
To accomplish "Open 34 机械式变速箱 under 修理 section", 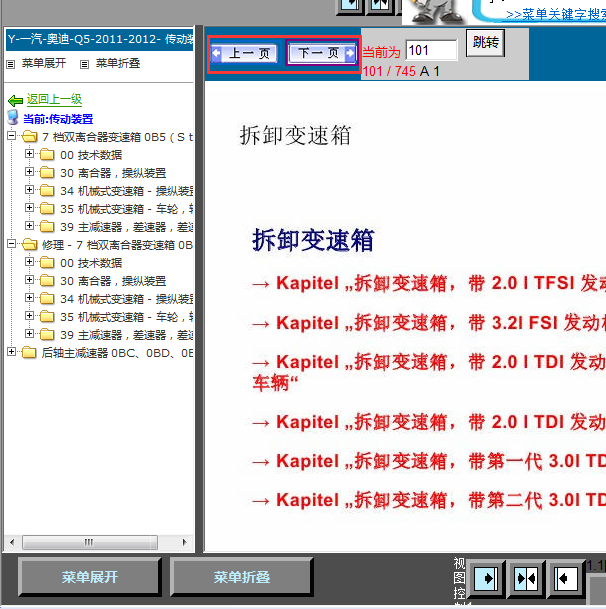I will click(127, 299).
